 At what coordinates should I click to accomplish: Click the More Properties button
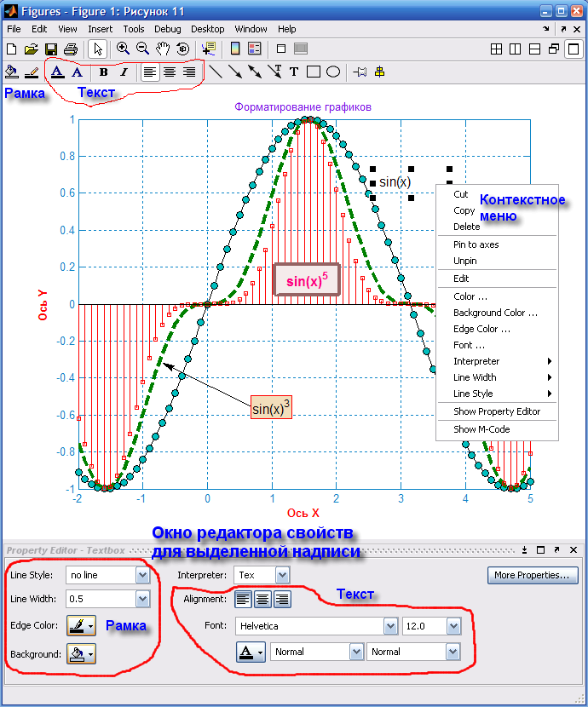533,575
